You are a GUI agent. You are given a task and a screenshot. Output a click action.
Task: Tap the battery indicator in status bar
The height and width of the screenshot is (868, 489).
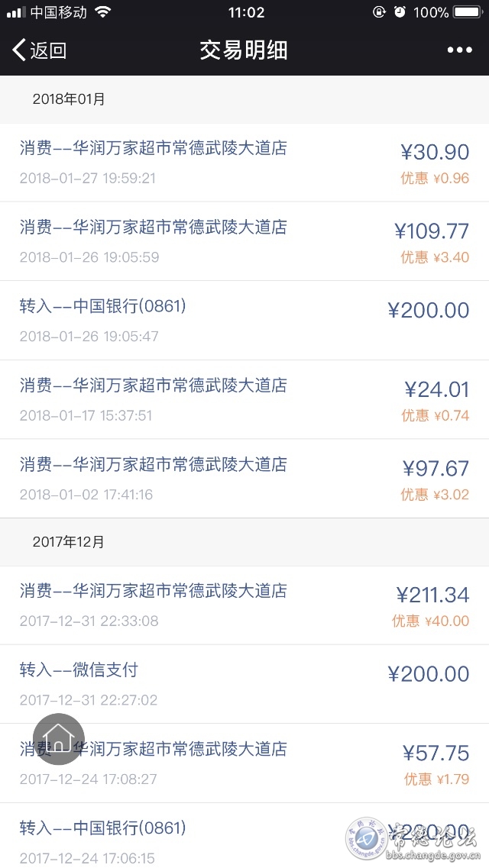[468, 11]
